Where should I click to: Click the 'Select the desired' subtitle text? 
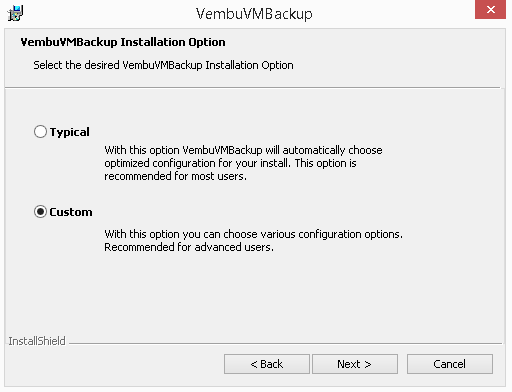[x=163, y=65]
